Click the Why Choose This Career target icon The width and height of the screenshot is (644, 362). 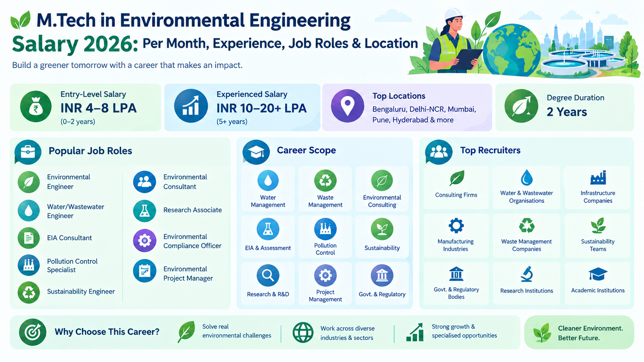point(33,332)
